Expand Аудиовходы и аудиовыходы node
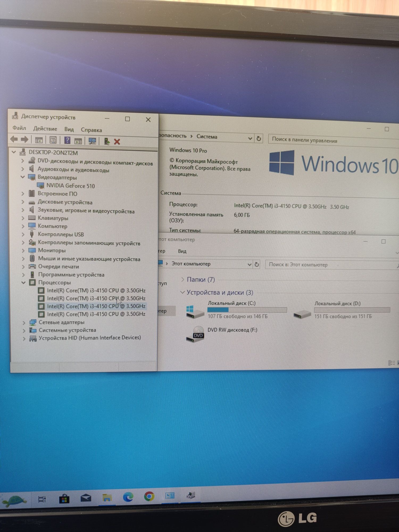Viewport: 399px width, 532px height. pyautogui.click(x=23, y=169)
